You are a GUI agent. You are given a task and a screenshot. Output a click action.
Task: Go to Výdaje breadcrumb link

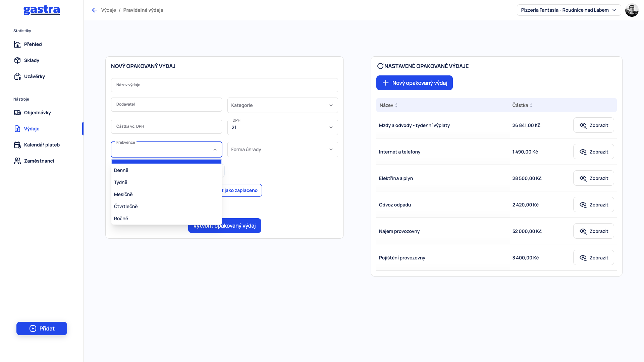coord(108,10)
